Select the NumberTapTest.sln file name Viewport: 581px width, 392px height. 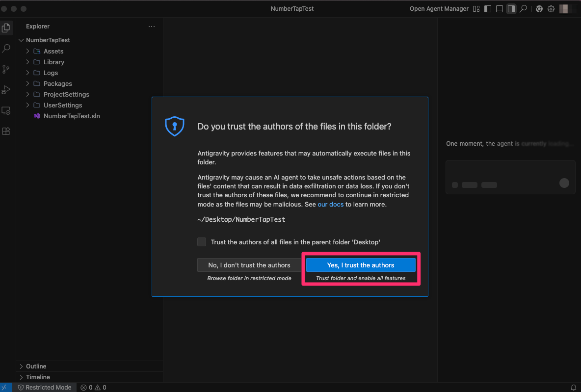[x=72, y=116]
